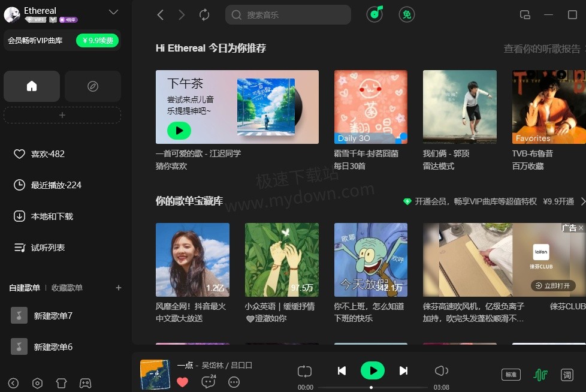The height and width of the screenshot is (392, 586).
Task: Switch to the 收藏歌单 tab
Action: click(67, 288)
